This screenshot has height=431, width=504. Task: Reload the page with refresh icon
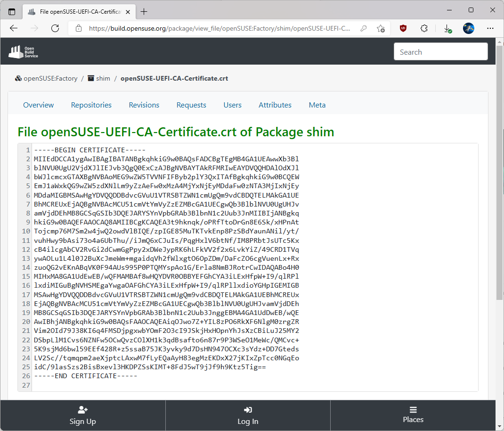point(55,28)
